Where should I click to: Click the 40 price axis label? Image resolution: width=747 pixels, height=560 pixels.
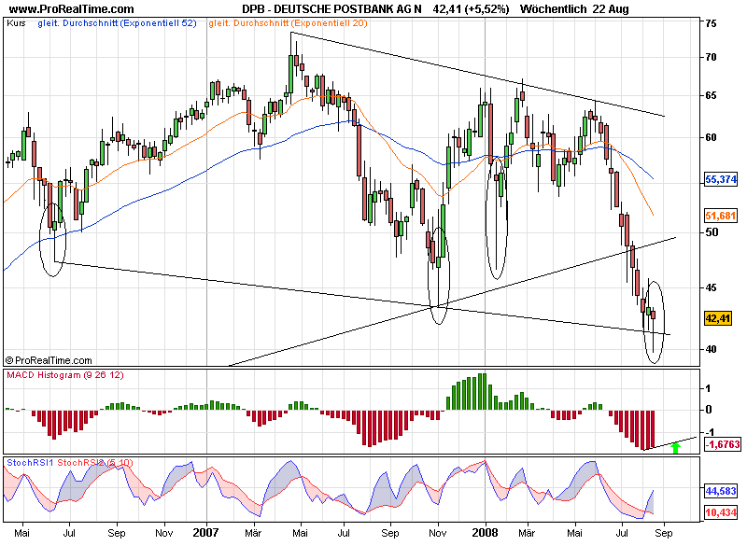point(711,349)
